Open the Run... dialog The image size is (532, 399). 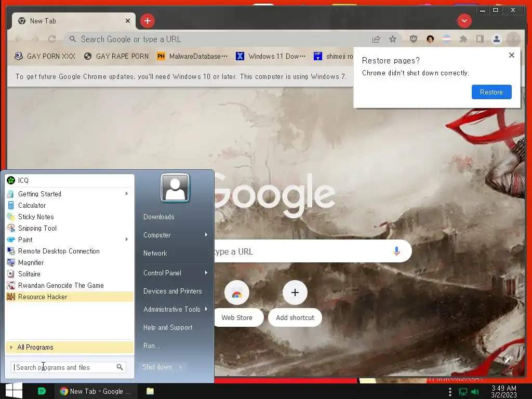(151, 345)
